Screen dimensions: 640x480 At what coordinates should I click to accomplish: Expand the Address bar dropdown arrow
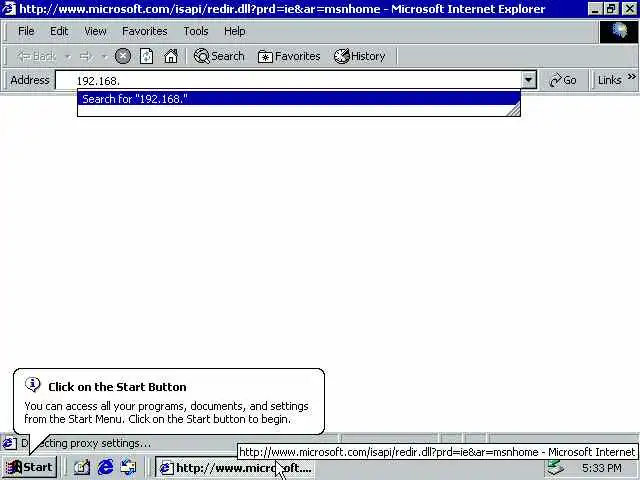click(529, 80)
